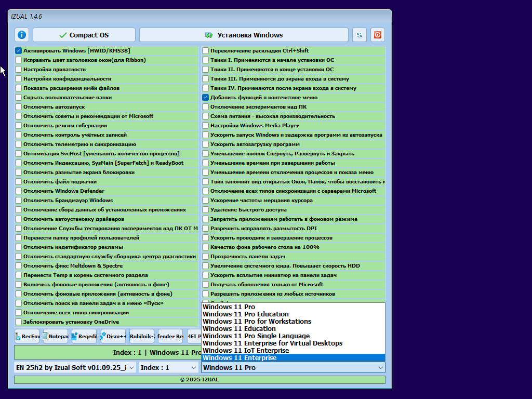Click the Index : 1 | Windows 11 Pro status bar

click(108, 353)
